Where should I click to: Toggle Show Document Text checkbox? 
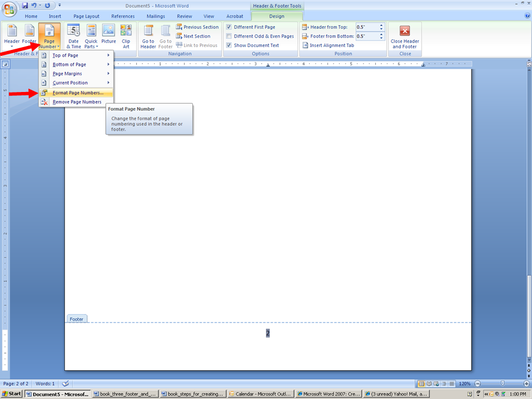(x=229, y=45)
